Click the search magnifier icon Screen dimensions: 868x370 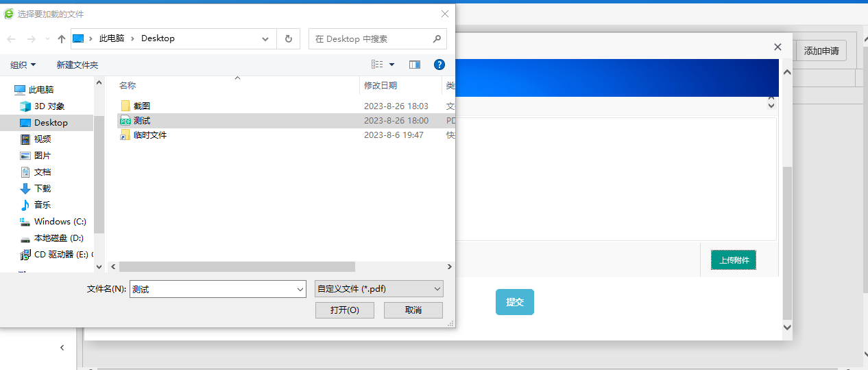coord(437,39)
